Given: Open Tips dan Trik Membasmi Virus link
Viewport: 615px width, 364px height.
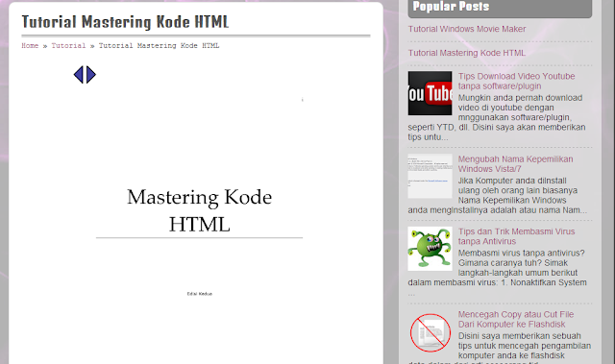Looking at the screenshot, I should pyautogui.click(x=516, y=236).
